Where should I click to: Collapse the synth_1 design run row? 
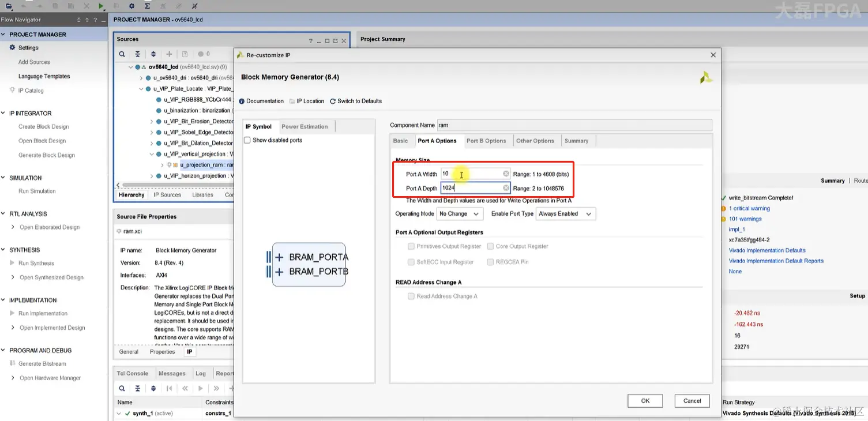pyautogui.click(x=119, y=414)
